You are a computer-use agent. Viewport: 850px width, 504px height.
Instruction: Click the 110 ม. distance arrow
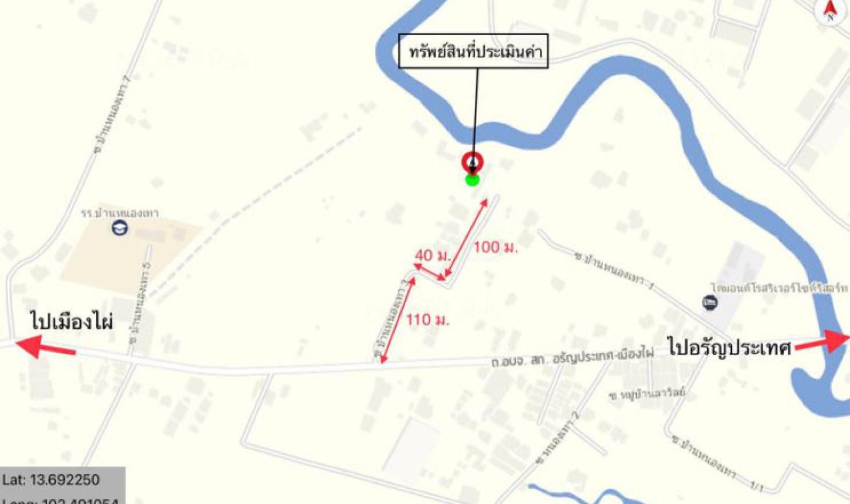point(398,320)
